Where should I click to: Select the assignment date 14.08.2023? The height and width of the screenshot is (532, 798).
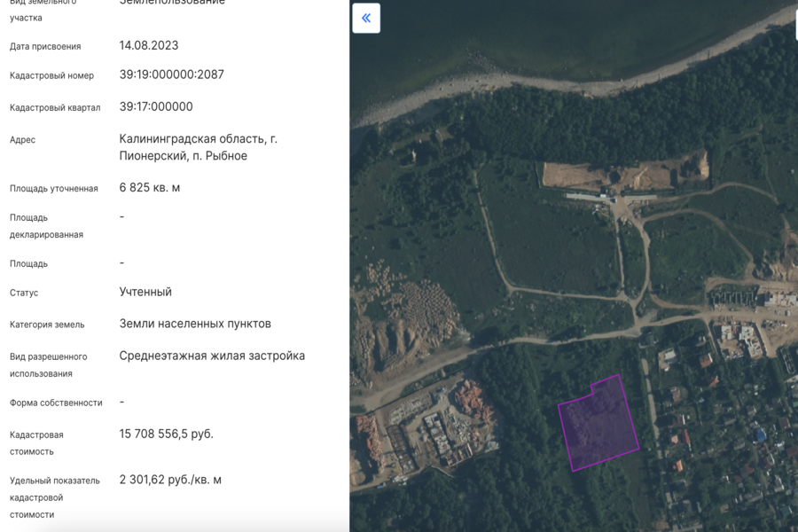tap(149, 45)
